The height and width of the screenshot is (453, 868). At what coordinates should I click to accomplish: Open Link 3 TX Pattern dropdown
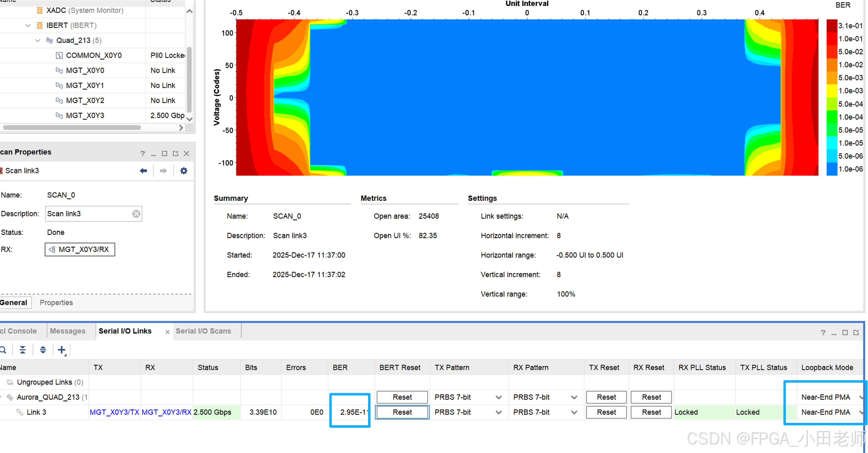[499, 412]
